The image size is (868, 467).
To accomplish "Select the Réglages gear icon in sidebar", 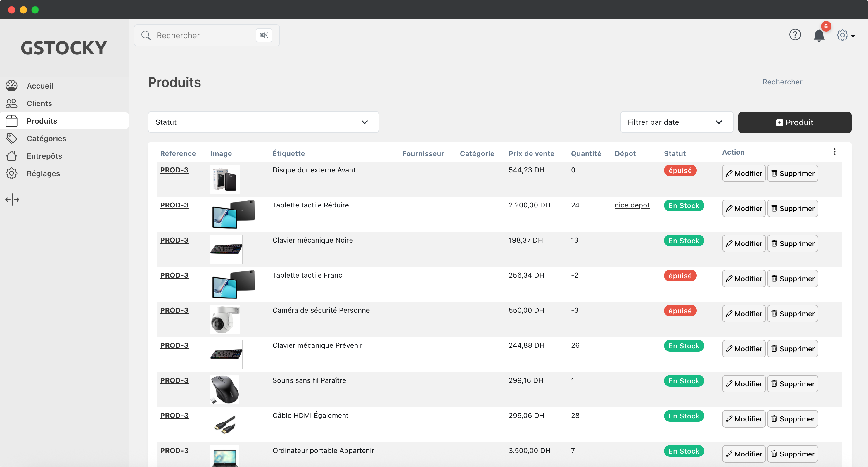I will [x=12, y=173].
